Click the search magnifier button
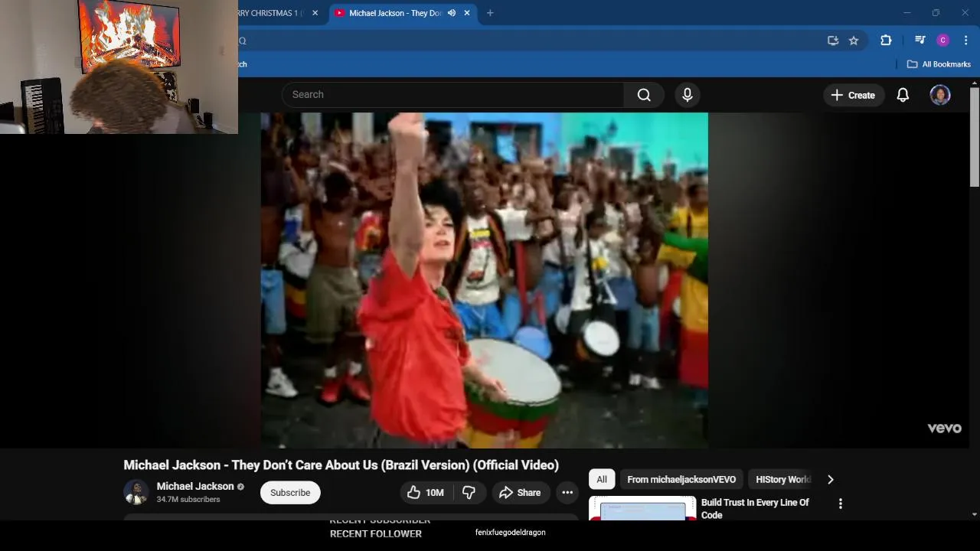Image resolution: width=980 pixels, height=551 pixels. tap(644, 95)
